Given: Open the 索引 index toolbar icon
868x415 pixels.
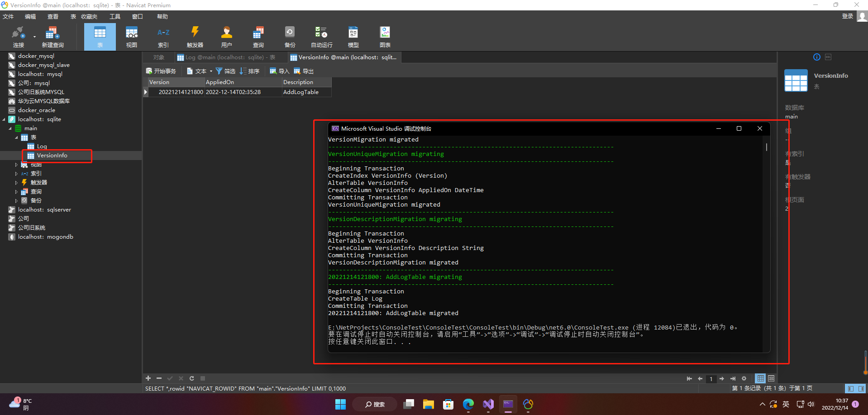Looking at the screenshot, I should pos(163,37).
